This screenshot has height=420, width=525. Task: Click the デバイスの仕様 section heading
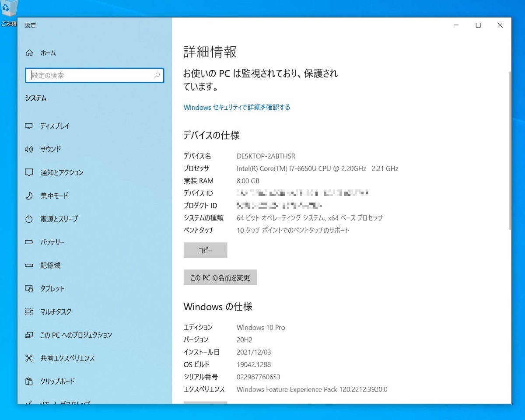coord(211,135)
